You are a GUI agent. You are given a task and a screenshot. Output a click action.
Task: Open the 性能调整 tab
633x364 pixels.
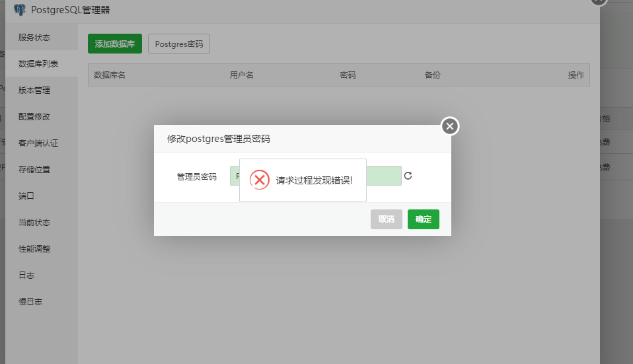click(x=42, y=248)
